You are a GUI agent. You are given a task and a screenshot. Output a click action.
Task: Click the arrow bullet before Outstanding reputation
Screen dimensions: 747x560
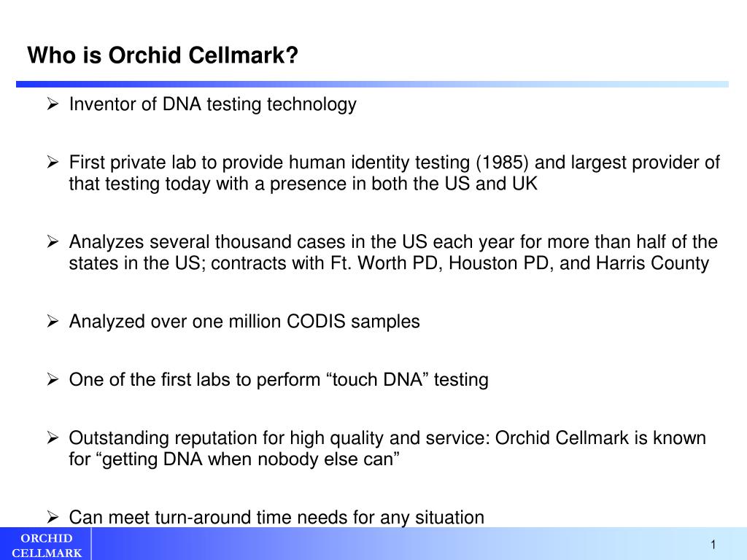[53, 437]
